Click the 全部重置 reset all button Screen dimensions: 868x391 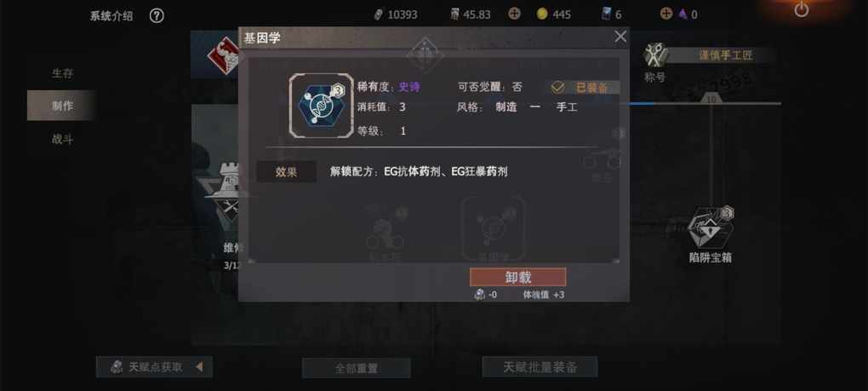click(357, 368)
